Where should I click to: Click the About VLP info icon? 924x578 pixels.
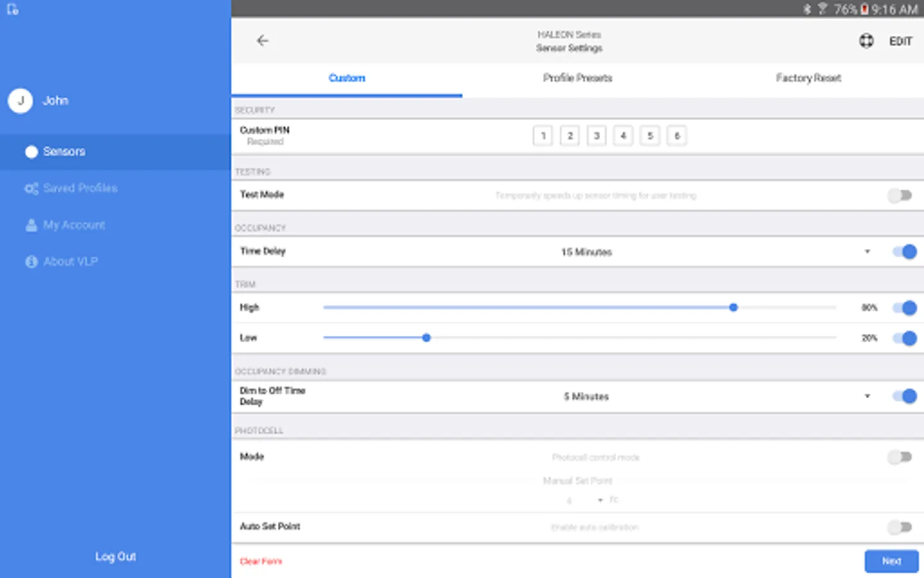(31, 261)
